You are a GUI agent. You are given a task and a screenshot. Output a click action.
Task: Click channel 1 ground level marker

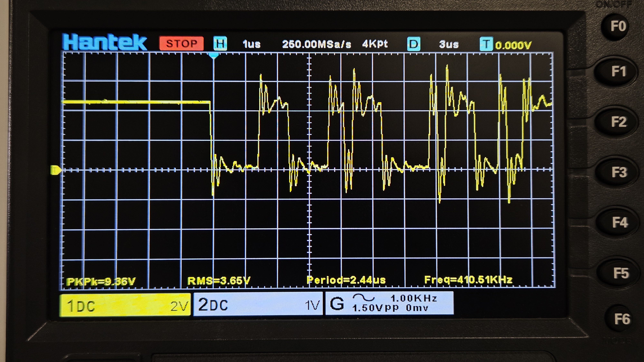click(x=56, y=170)
